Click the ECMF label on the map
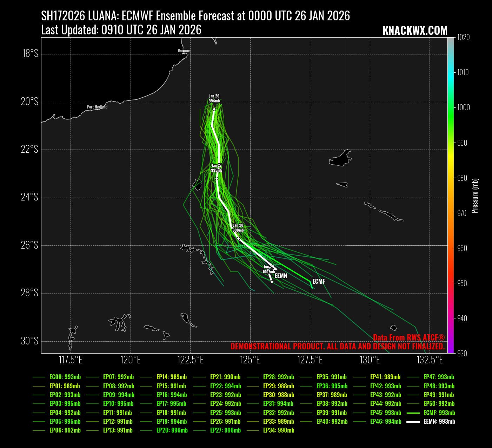This screenshot has width=492, height=448. click(x=319, y=281)
